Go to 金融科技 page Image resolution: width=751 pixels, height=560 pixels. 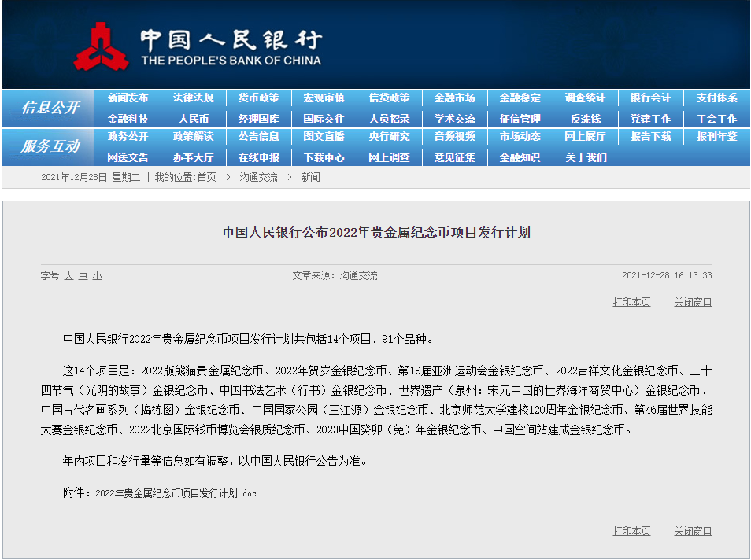(x=128, y=119)
